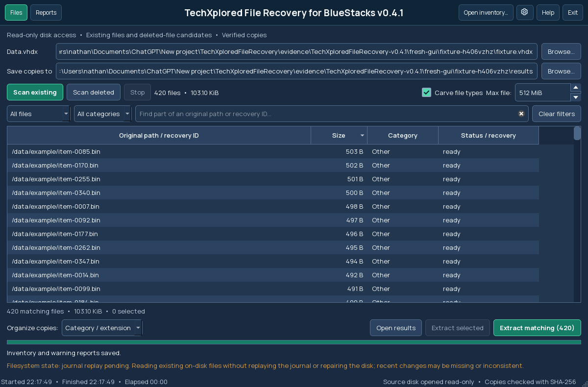
Task: Open the All categories dropdown
Action: click(x=102, y=114)
